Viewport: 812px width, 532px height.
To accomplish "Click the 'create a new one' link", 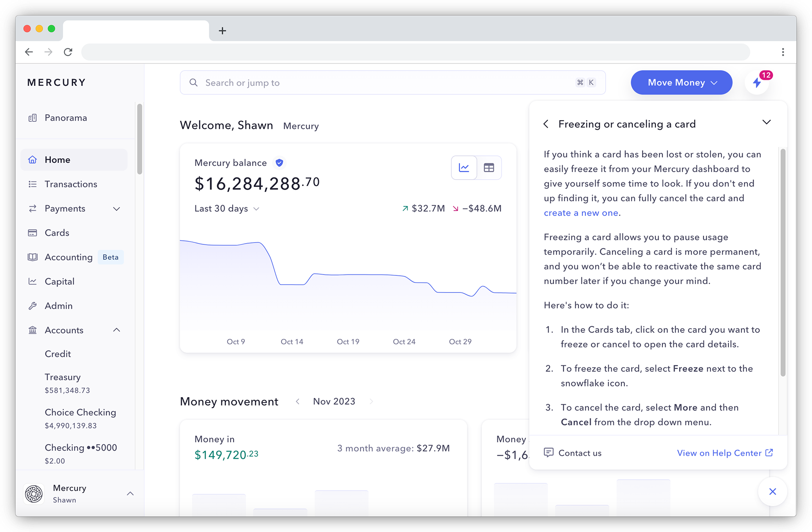I will 581,213.
